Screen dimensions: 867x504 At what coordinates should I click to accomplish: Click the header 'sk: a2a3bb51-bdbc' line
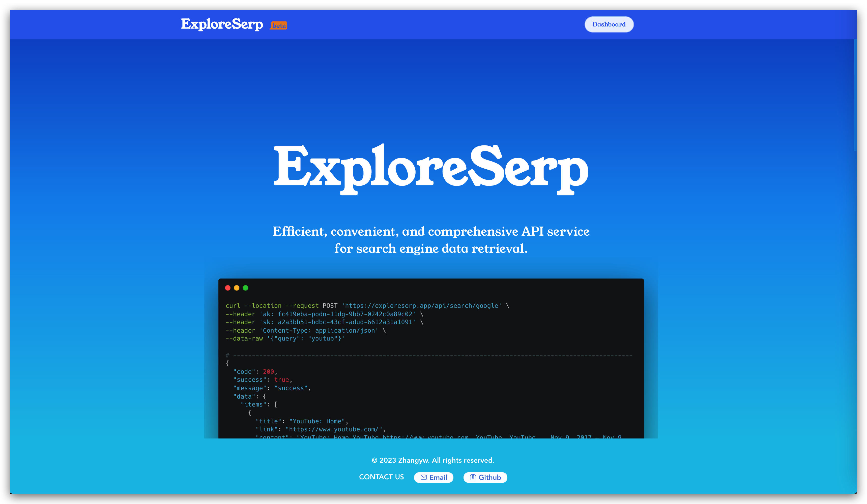pyautogui.click(x=325, y=322)
